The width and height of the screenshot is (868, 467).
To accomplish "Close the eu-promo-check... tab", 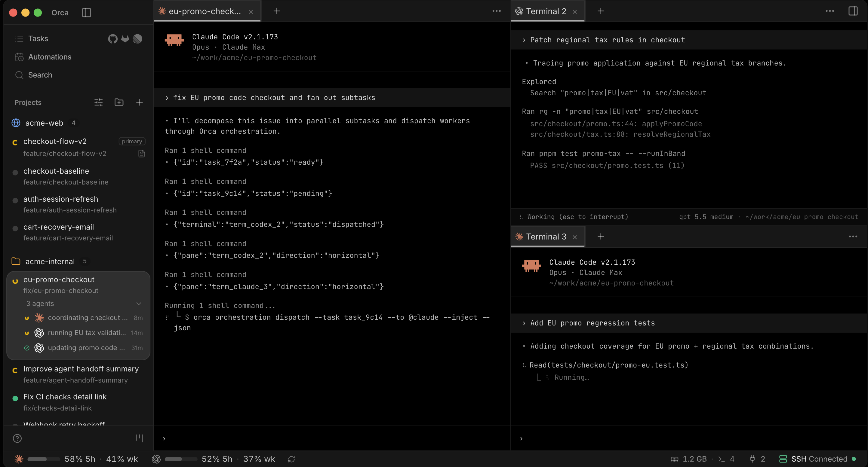I will (251, 12).
